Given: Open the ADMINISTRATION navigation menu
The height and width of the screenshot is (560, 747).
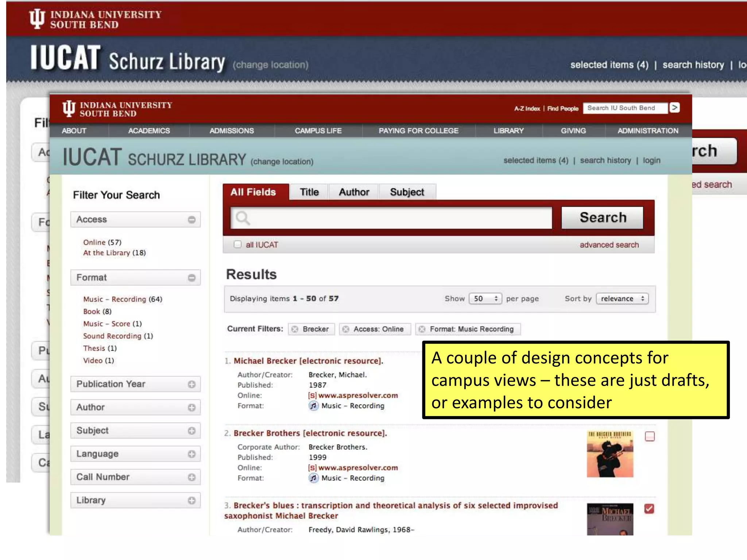Looking at the screenshot, I should [x=648, y=131].
